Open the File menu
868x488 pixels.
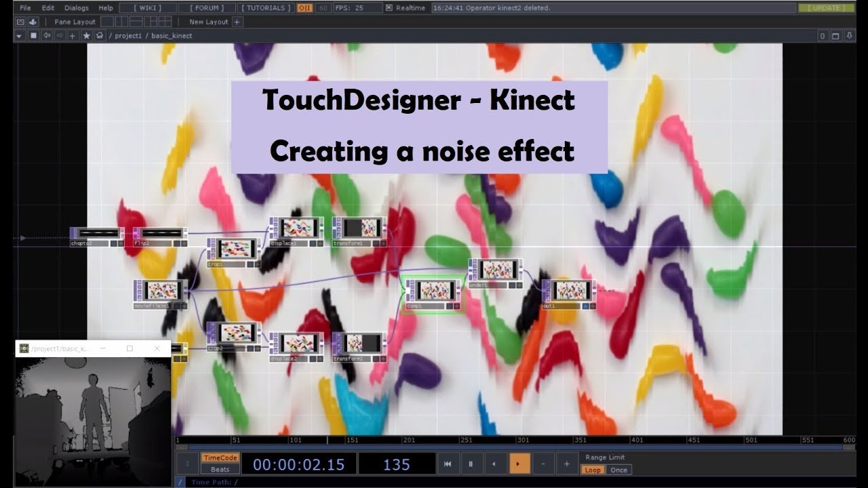pyautogui.click(x=25, y=7)
